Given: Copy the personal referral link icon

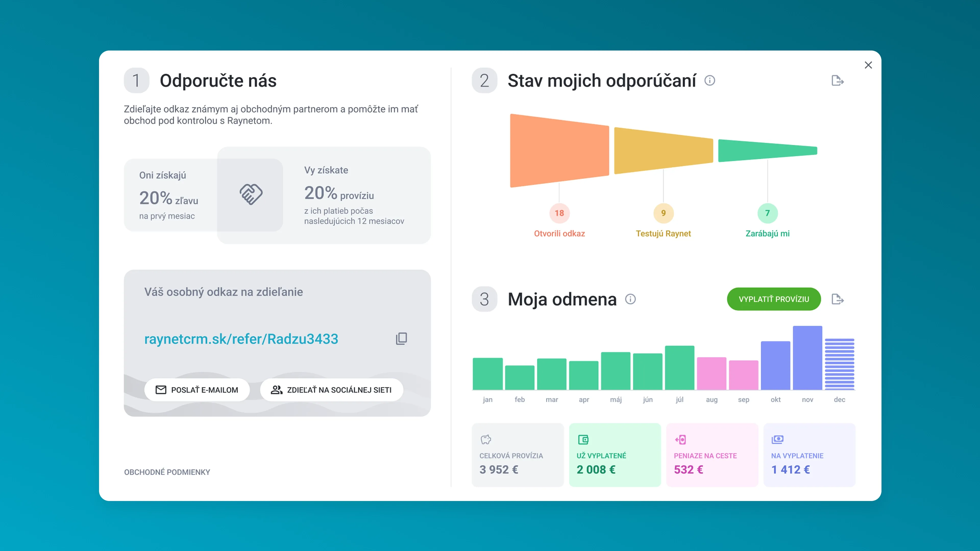Looking at the screenshot, I should point(401,339).
